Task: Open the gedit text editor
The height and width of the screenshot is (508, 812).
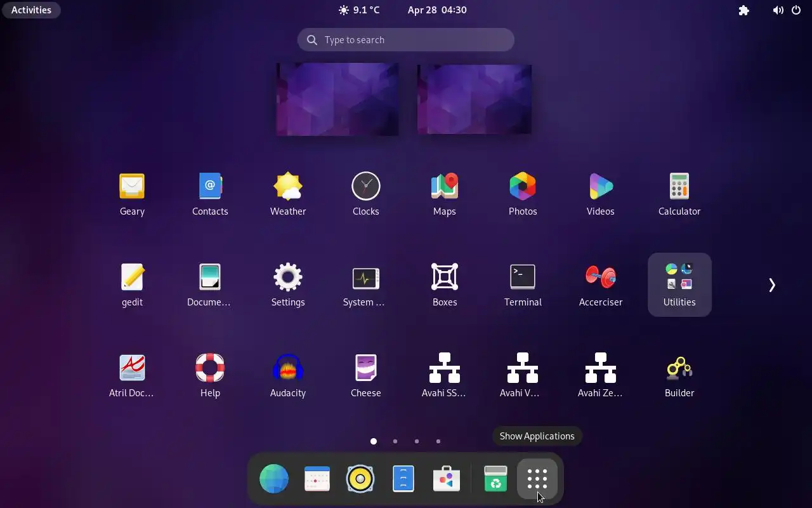Action: pos(132,285)
